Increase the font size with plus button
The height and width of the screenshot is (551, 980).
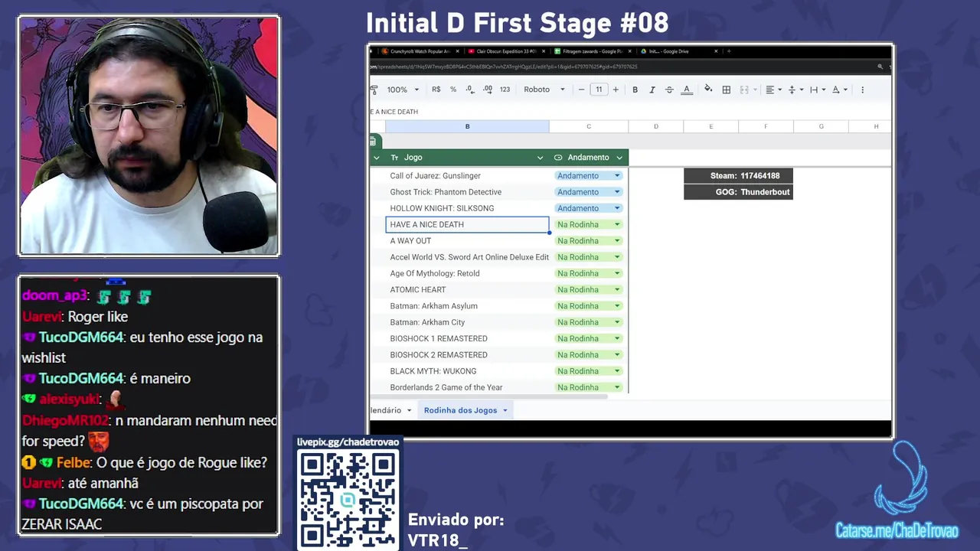tap(616, 90)
